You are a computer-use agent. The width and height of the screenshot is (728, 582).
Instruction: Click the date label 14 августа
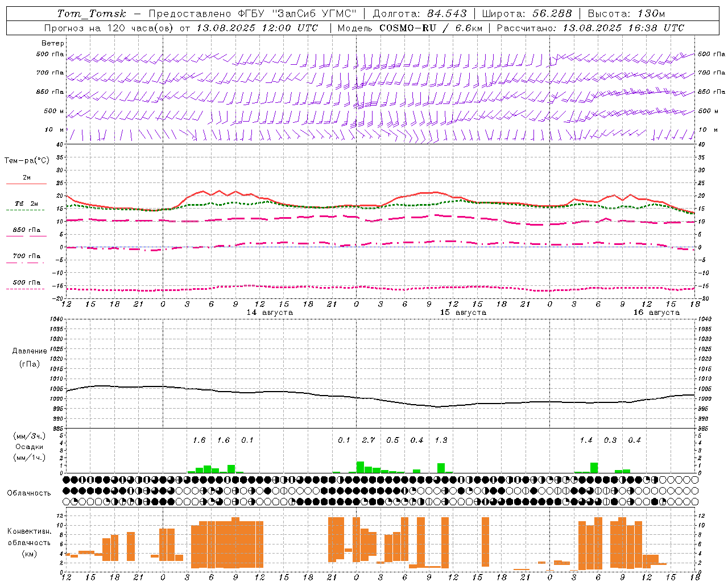(270, 313)
